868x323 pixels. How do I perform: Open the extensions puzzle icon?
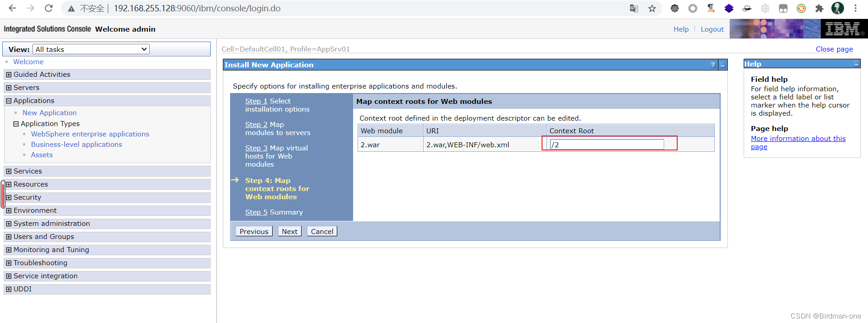coord(819,8)
